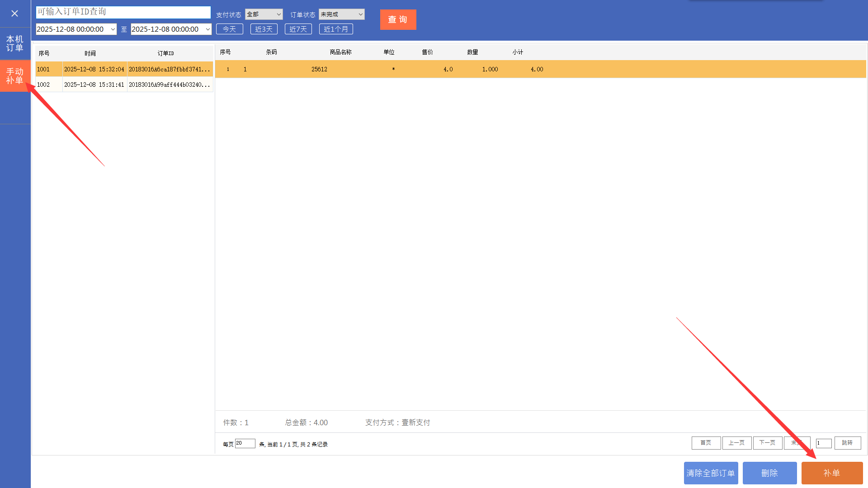The height and width of the screenshot is (488, 868).
Task: Open the end date picker dropdown
Action: click(208, 29)
